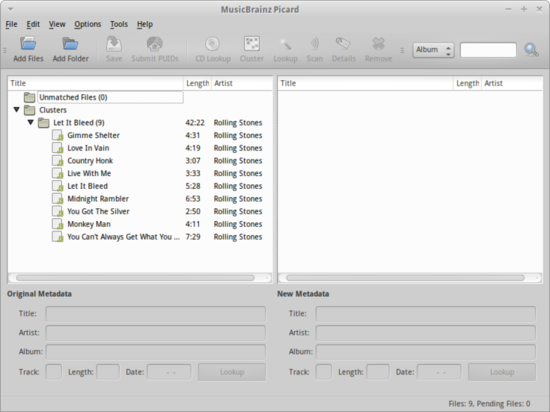Click the magnifier search icon

[531, 50]
